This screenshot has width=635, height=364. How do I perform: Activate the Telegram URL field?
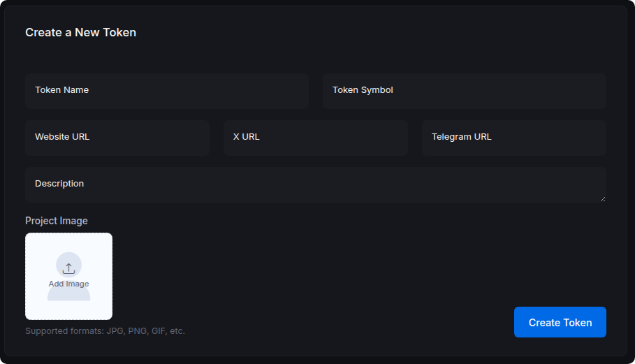tap(514, 138)
